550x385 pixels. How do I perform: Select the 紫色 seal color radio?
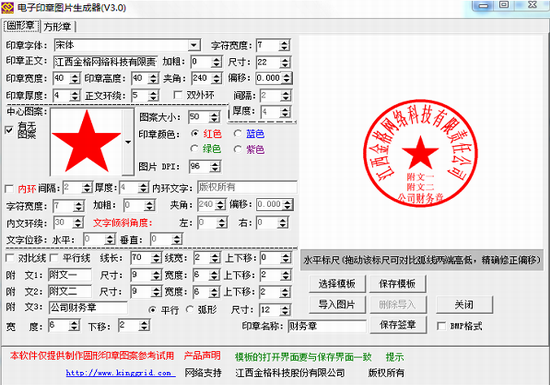pyautogui.click(x=238, y=149)
